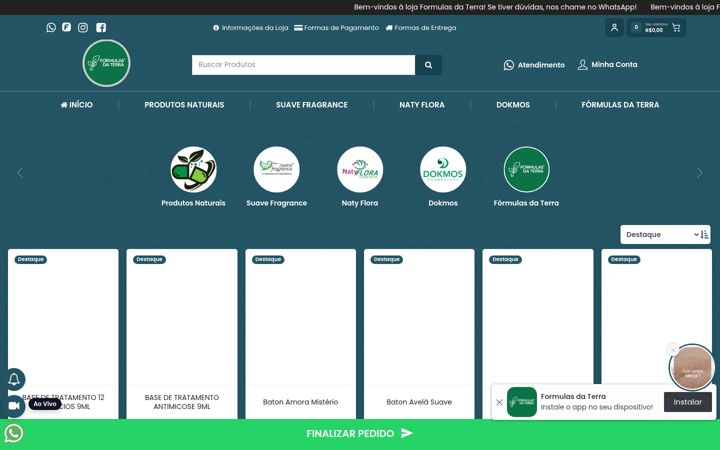Open the shopping cart showing R$0,00
Viewport: 720px width, 450px height.
657,28
